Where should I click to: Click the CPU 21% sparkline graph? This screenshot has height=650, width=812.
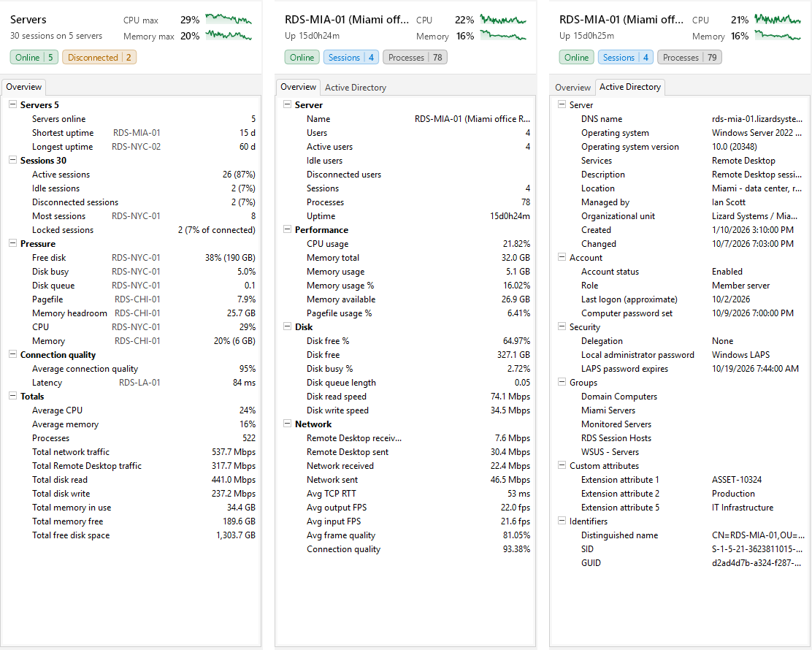point(777,20)
